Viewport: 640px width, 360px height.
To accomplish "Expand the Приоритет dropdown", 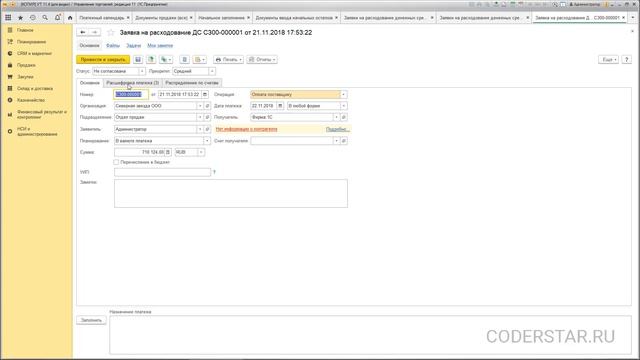I will [x=212, y=71].
